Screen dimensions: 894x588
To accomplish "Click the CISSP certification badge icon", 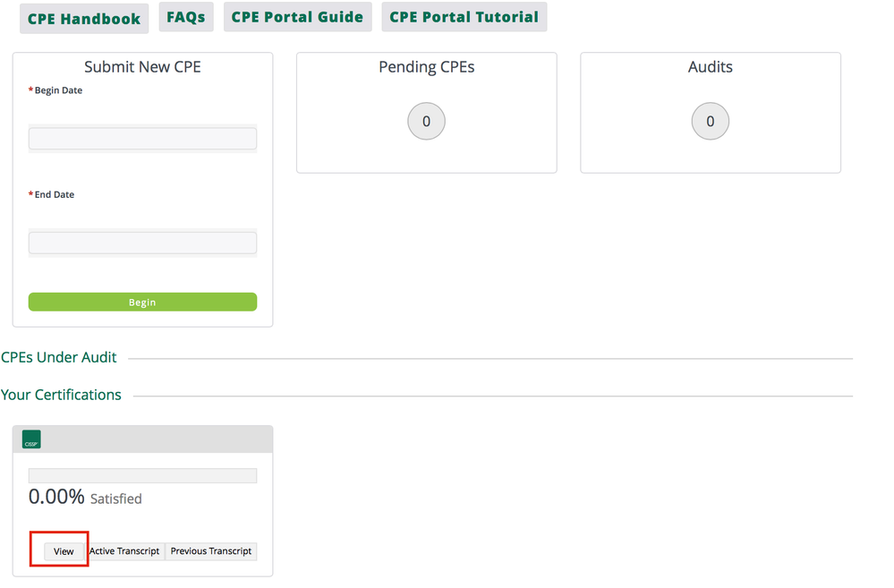I will [x=31, y=439].
